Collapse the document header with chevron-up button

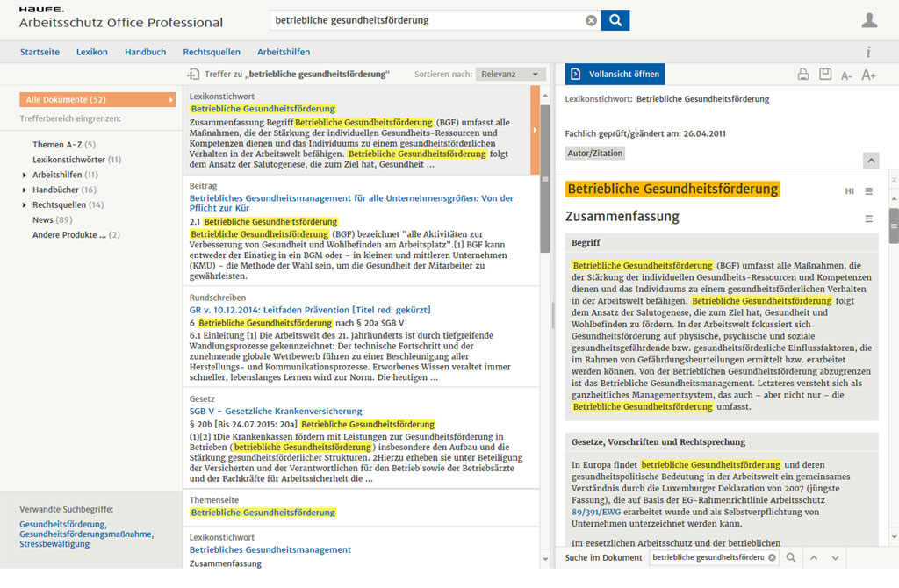coord(871,161)
